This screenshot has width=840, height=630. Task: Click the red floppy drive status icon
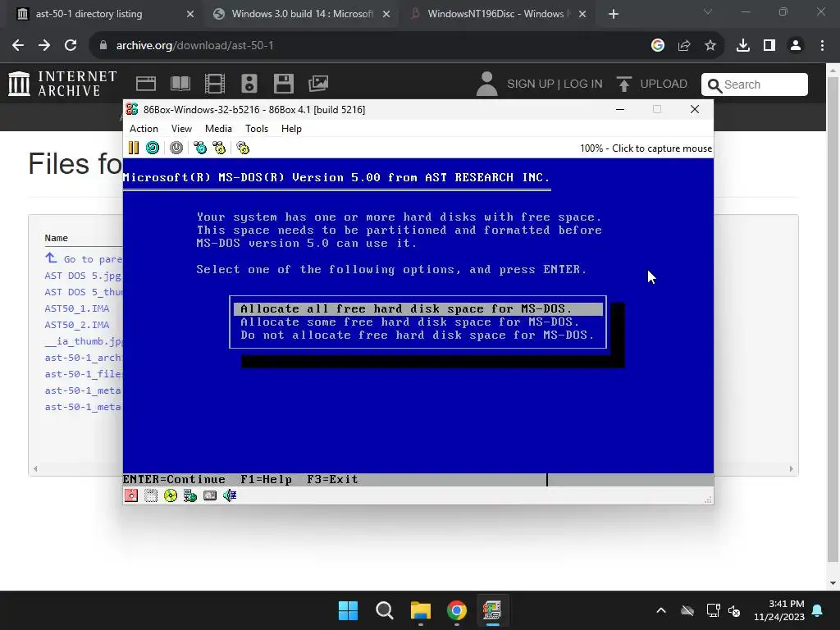pyautogui.click(x=131, y=495)
